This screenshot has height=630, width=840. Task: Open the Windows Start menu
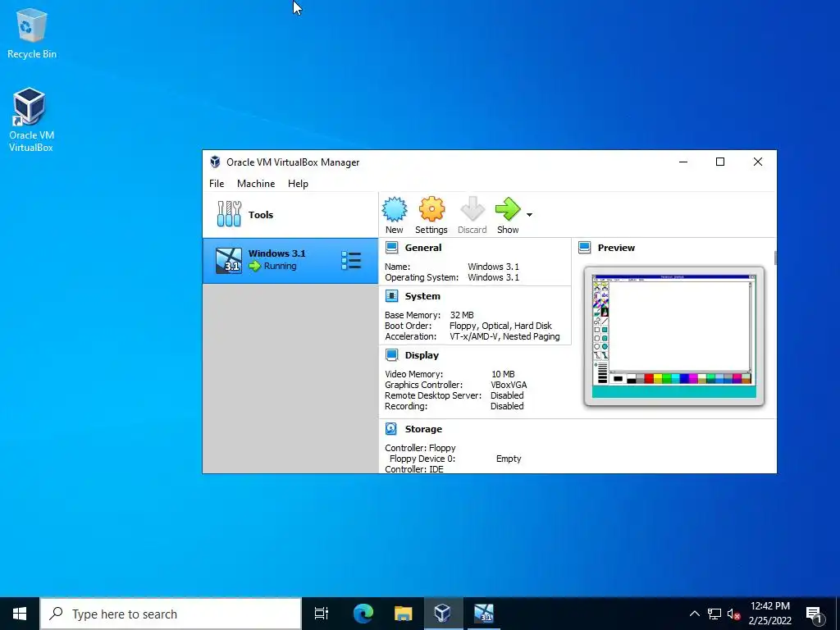coord(20,614)
